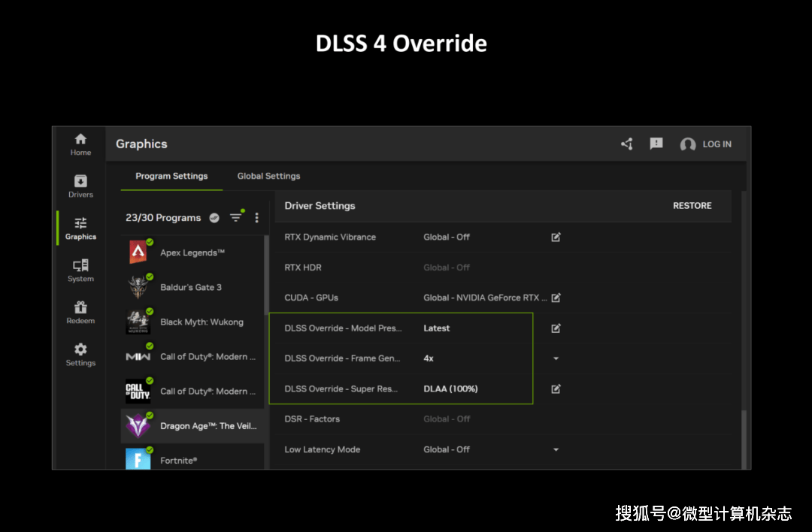Switch to Program Settings tab
Viewport: 812px width, 532px height.
pyautogui.click(x=171, y=176)
